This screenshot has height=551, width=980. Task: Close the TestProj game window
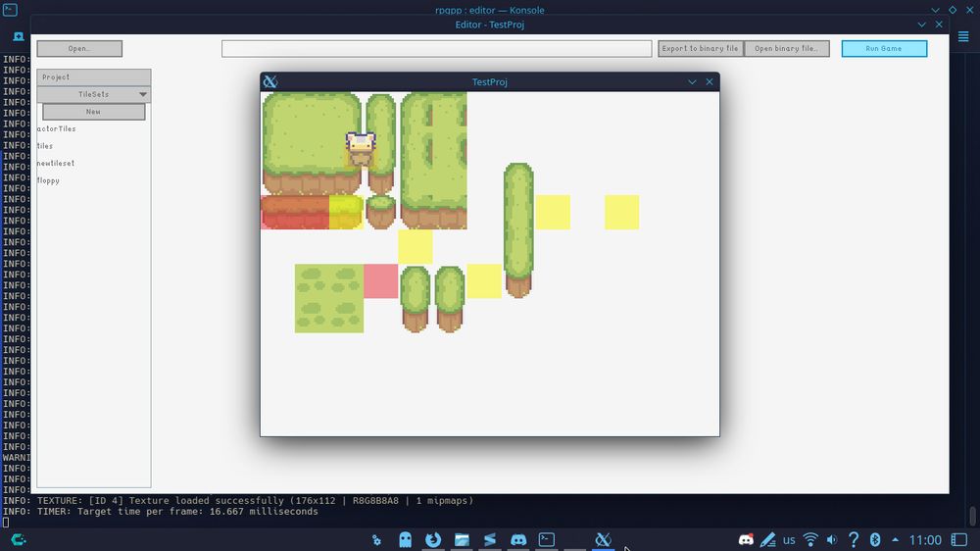710,82
